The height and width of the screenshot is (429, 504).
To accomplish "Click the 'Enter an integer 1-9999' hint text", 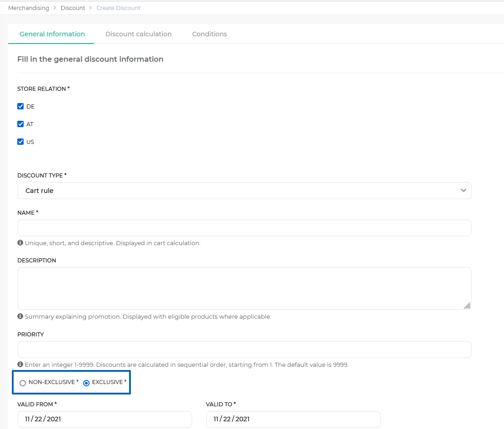I will (186, 365).
